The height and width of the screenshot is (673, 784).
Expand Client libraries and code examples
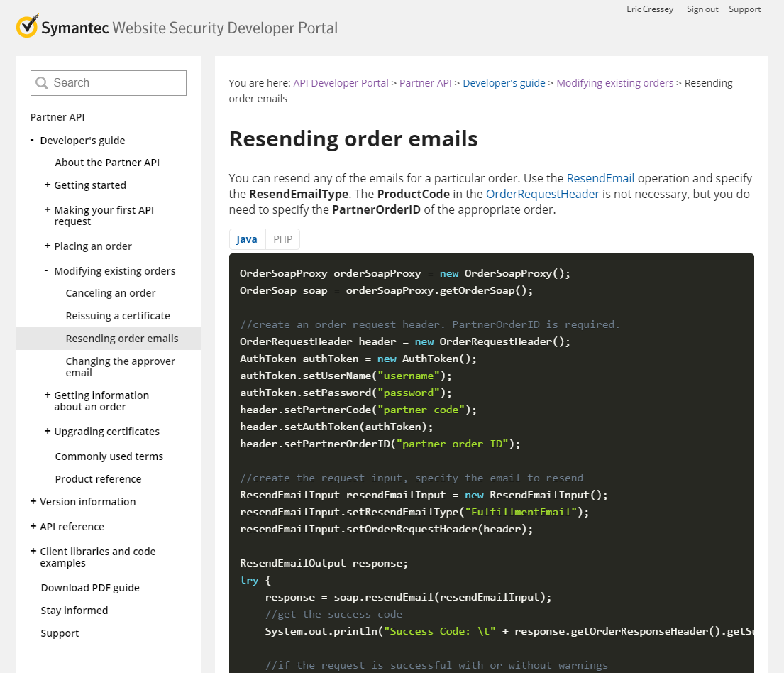click(x=33, y=551)
